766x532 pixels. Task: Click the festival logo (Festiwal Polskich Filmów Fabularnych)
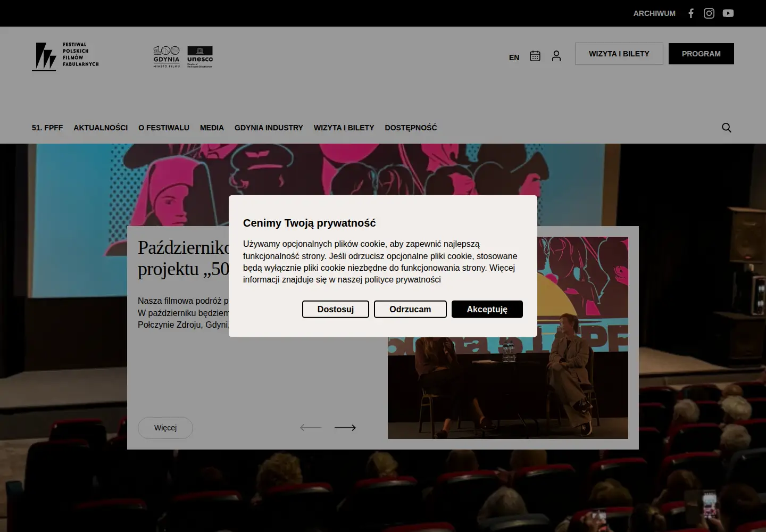[x=65, y=56]
